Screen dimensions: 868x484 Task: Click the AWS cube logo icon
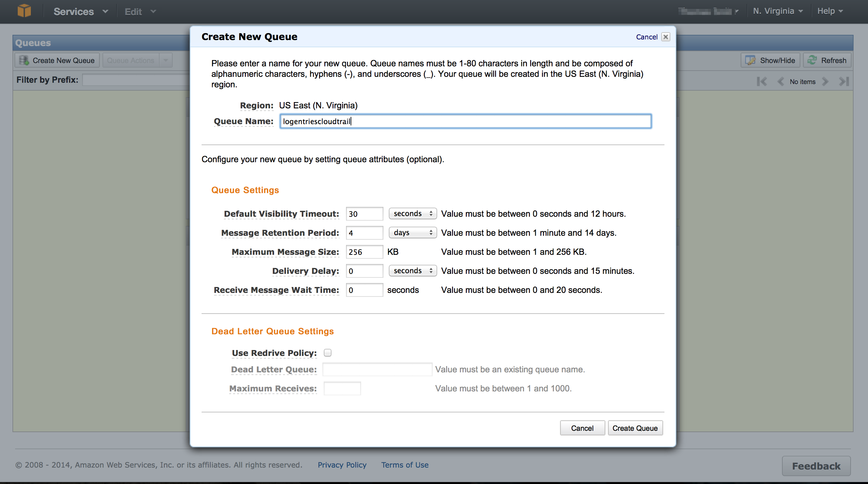24,11
